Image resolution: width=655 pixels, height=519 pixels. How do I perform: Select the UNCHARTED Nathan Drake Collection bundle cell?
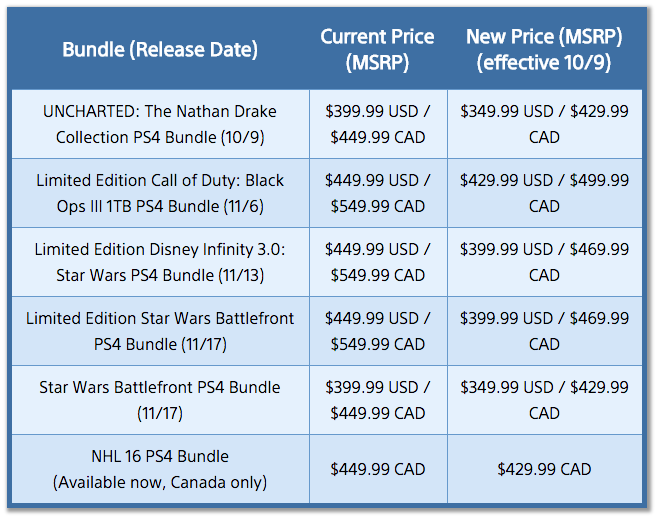click(x=160, y=124)
